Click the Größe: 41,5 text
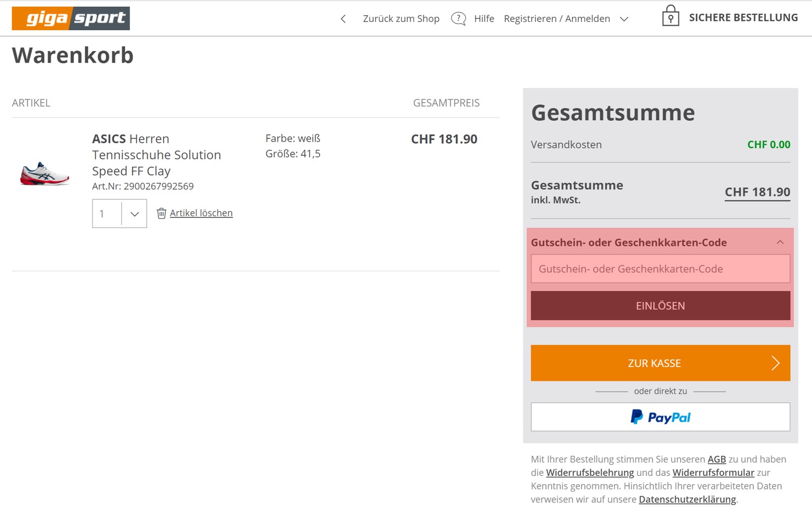Image resolution: width=812 pixels, height=511 pixels. 293,154
